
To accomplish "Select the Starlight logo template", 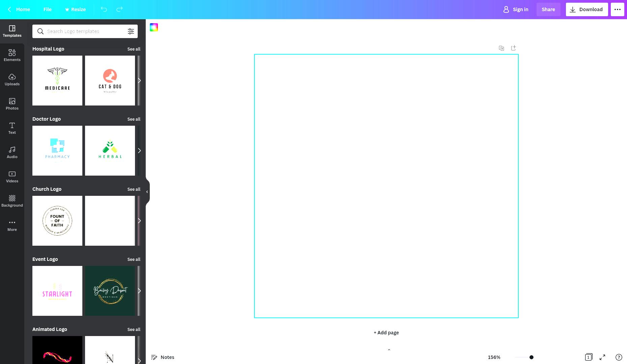I will pos(57,291).
